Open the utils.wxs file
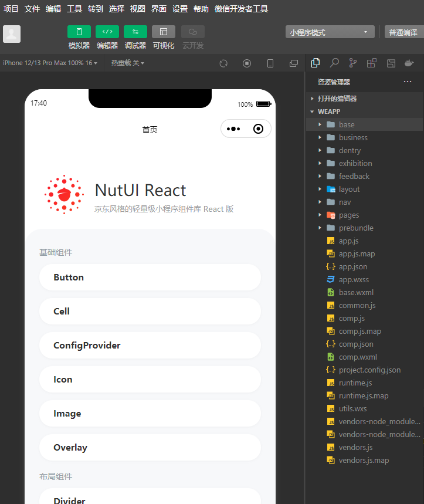The image size is (424, 504). coord(365,408)
